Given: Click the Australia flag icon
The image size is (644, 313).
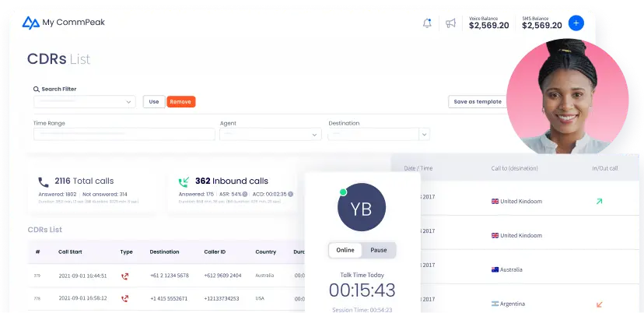Looking at the screenshot, I should [x=495, y=270].
